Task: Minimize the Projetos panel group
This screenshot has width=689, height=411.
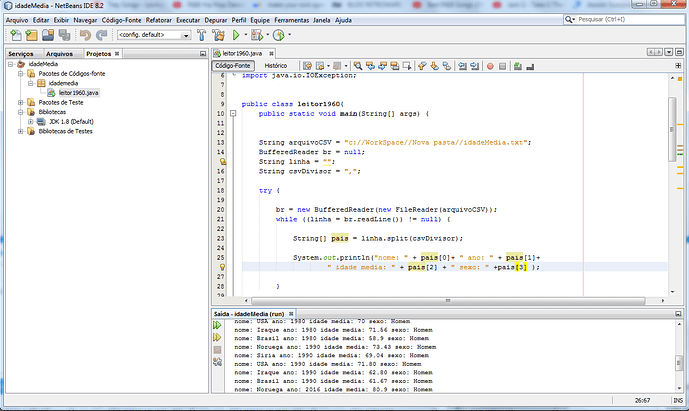Action: tap(203, 54)
